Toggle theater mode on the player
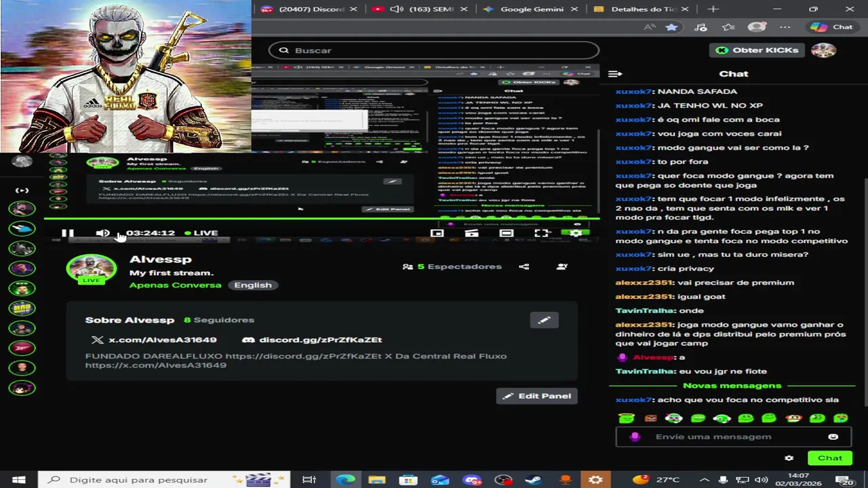 507,233
